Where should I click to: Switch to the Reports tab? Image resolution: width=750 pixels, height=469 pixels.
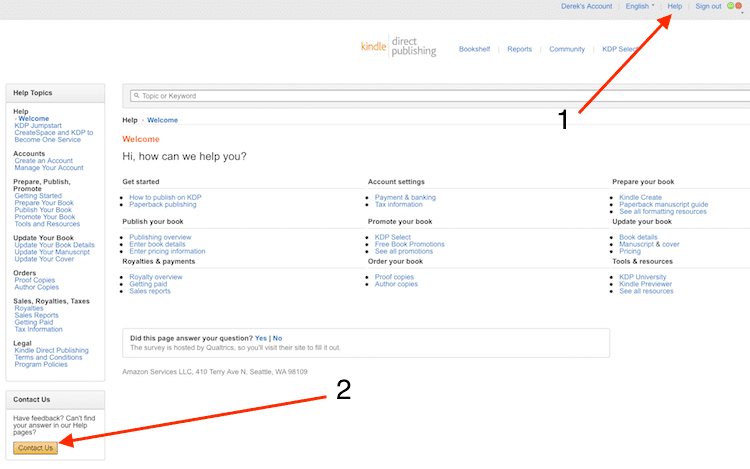519,49
